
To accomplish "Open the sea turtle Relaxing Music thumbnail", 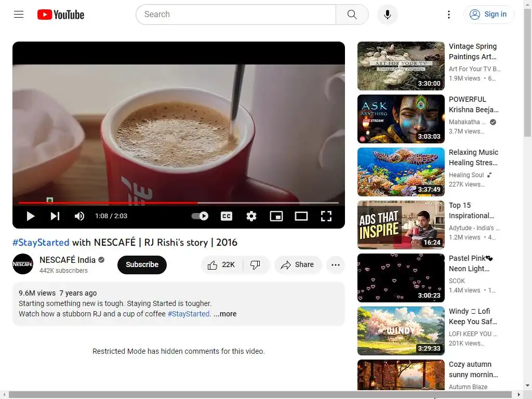I will tap(401, 172).
